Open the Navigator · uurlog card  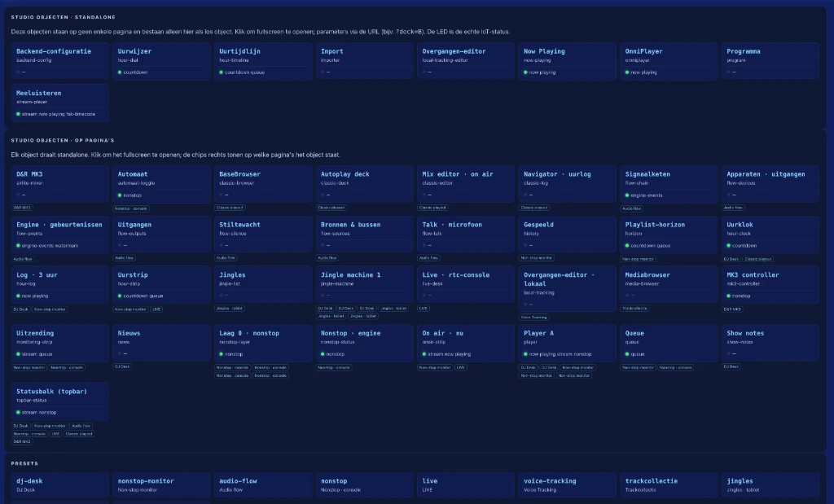568,184
